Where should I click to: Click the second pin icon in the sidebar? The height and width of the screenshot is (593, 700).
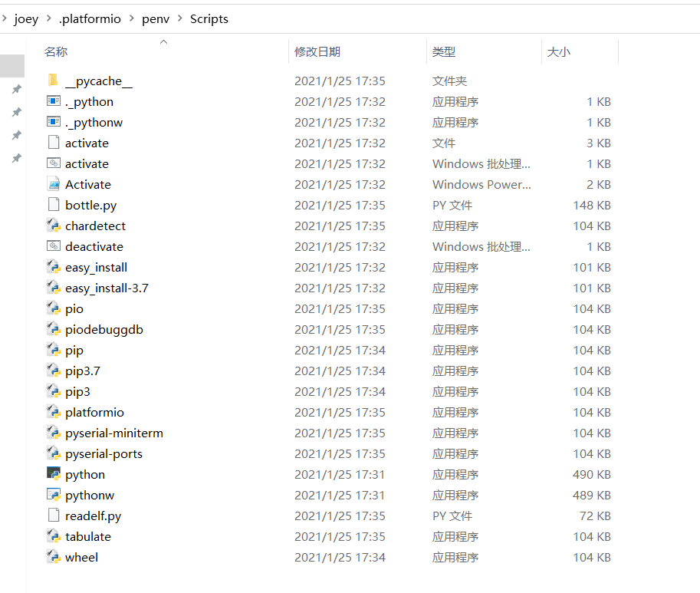click(x=17, y=112)
